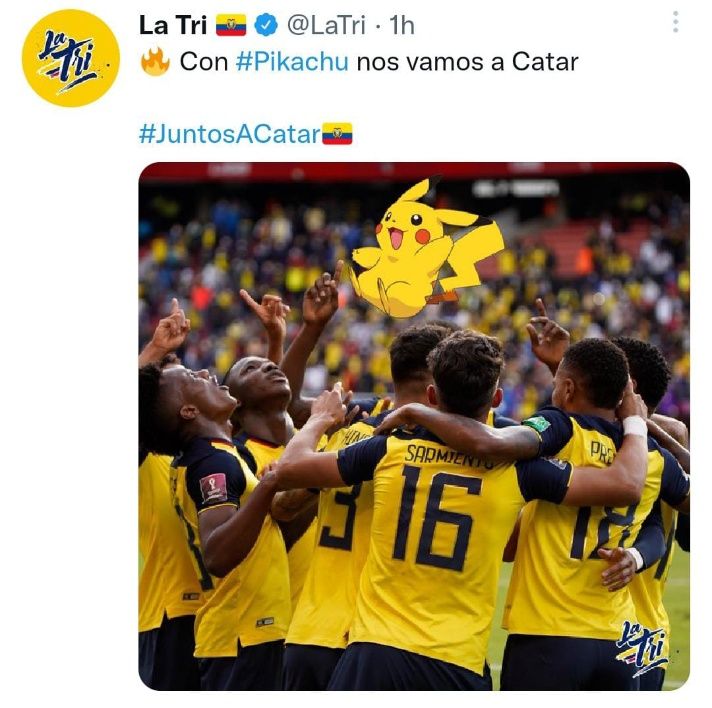The width and height of the screenshot is (712, 708).
Task: Click the La Tri display name
Action: tap(173, 25)
